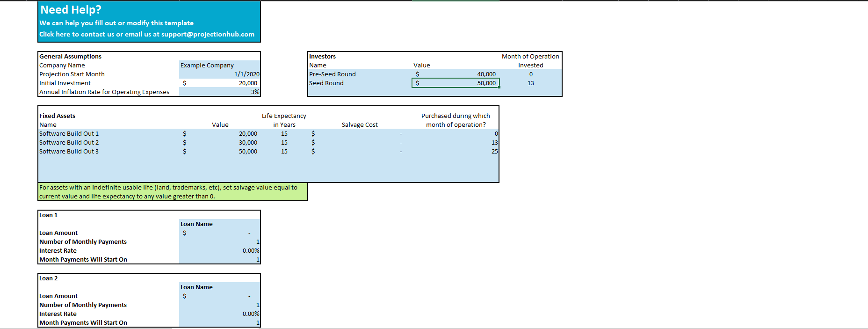Select the Annual Inflation Rate 3% cell
Image resolution: width=868 pixels, height=329 pixels.
coord(220,92)
